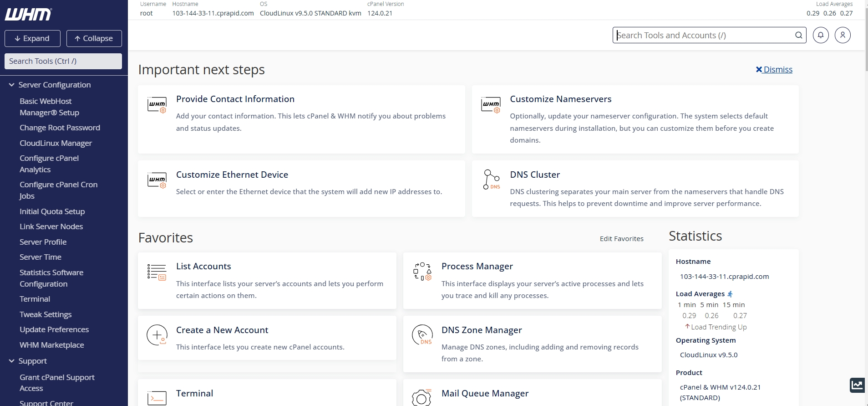The height and width of the screenshot is (406, 868).
Task: Open the Terminal favorites title
Action: pyautogui.click(x=194, y=393)
